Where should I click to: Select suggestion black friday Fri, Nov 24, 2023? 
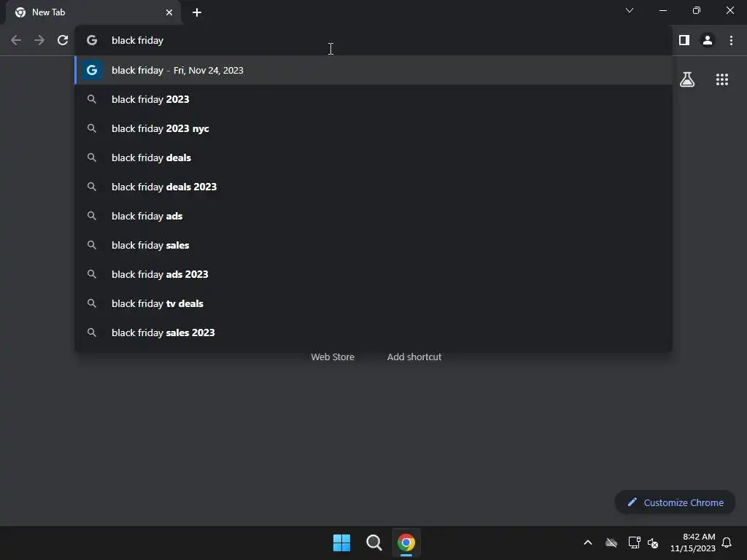point(373,71)
